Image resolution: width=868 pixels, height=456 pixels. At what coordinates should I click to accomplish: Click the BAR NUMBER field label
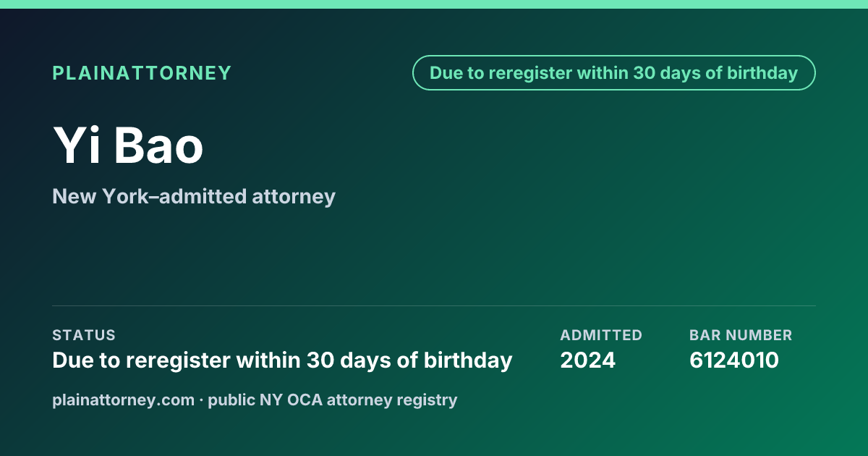[x=741, y=335]
